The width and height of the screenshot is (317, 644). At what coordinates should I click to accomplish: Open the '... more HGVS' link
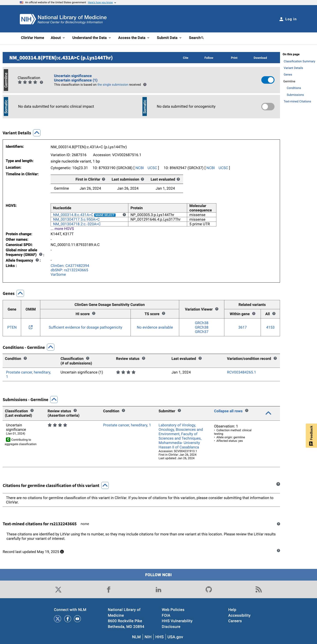(x=62, y=229)
